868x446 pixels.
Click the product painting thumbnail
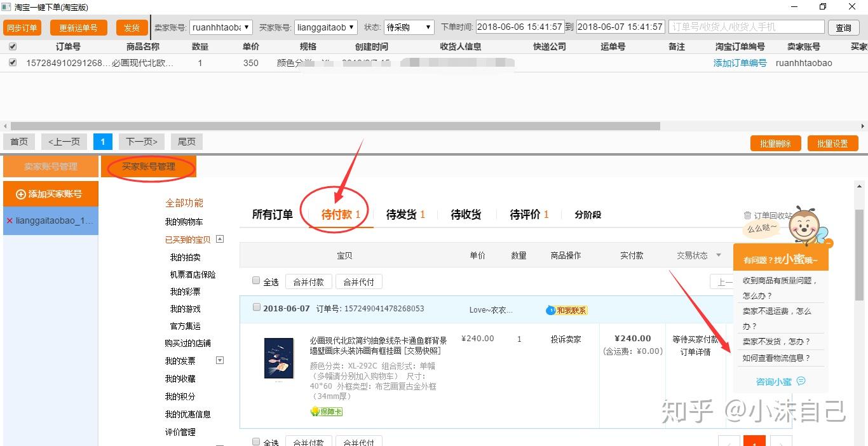click(279, 359)
